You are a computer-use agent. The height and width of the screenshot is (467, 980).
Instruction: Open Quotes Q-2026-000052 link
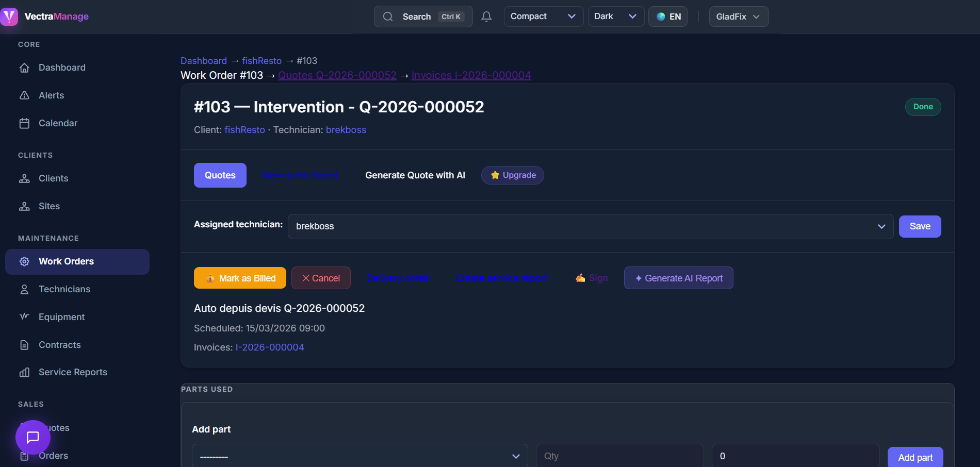click(337, 75)
